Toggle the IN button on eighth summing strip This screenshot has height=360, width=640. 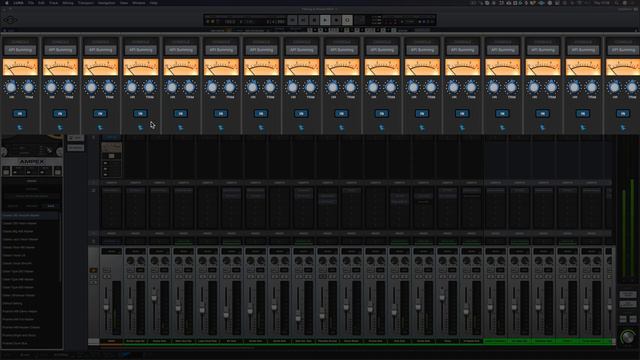[x=301, y=113]
